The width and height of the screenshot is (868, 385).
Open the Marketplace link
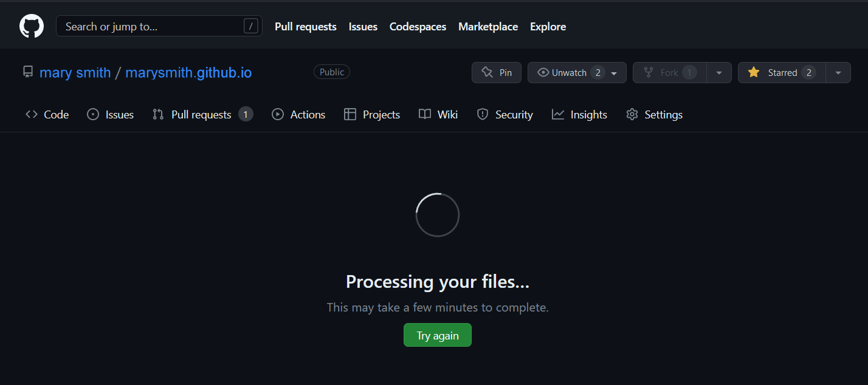[488, 27]
